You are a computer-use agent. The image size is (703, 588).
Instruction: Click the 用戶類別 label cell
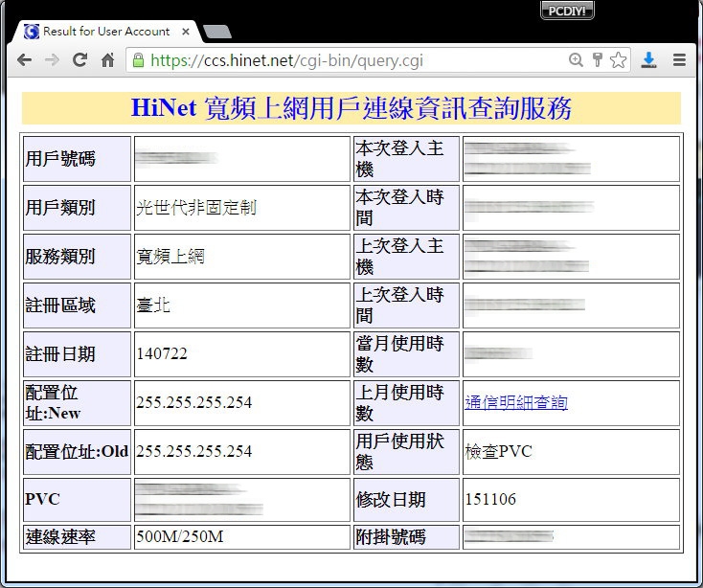(77, 208)
